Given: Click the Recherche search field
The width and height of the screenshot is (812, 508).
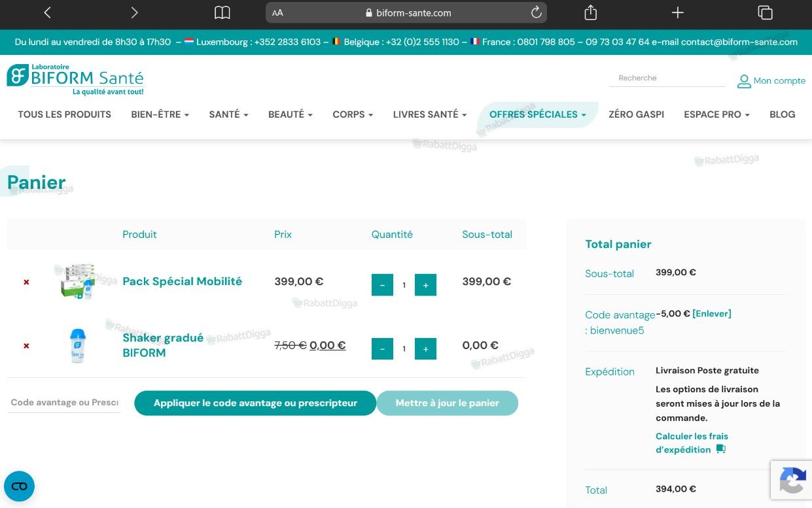Looking at the screenshot, I should 667,78.
